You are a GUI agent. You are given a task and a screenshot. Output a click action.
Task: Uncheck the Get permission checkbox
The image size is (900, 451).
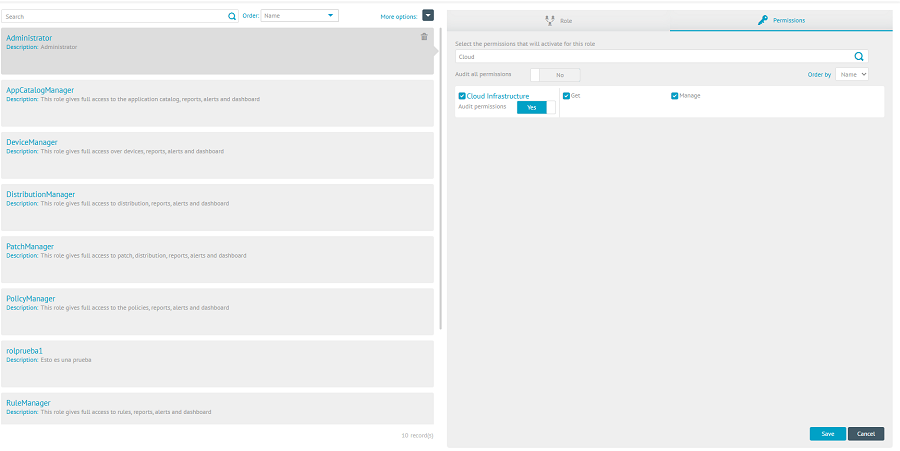point(567,96)
